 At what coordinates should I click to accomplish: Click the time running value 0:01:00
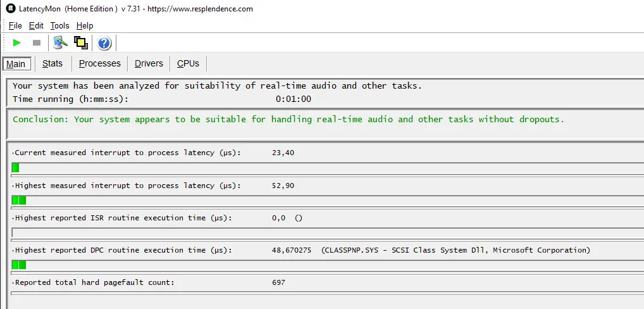coord(294,99)
